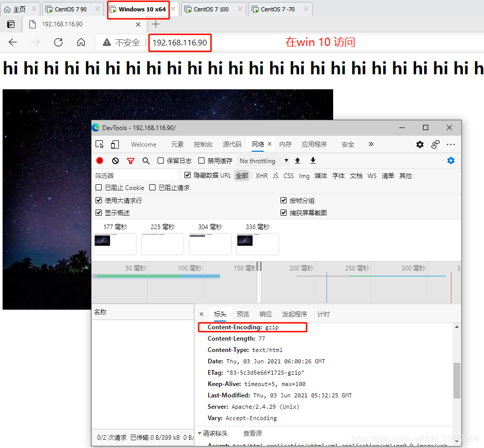
Task: Reload the 192.168.116.90 page
Action: pyautogui.click(x=58, y=42)
